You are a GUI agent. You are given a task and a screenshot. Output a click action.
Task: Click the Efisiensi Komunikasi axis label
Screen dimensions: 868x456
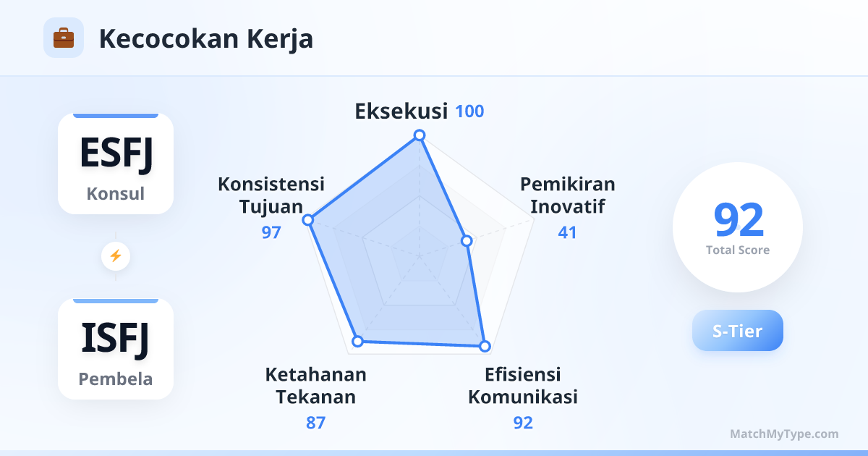point(523,386)
